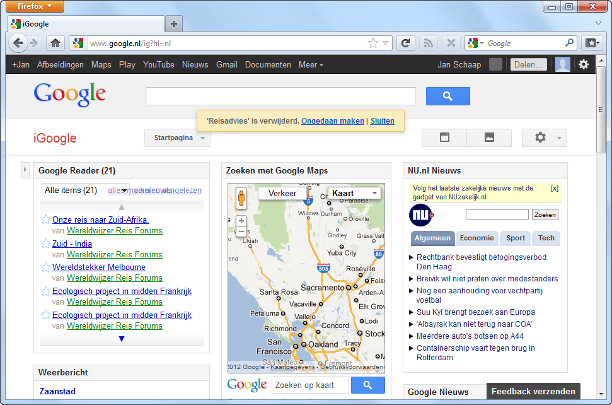
Task: Click the Firefox back arrow button
Action: tap(18, 43)
